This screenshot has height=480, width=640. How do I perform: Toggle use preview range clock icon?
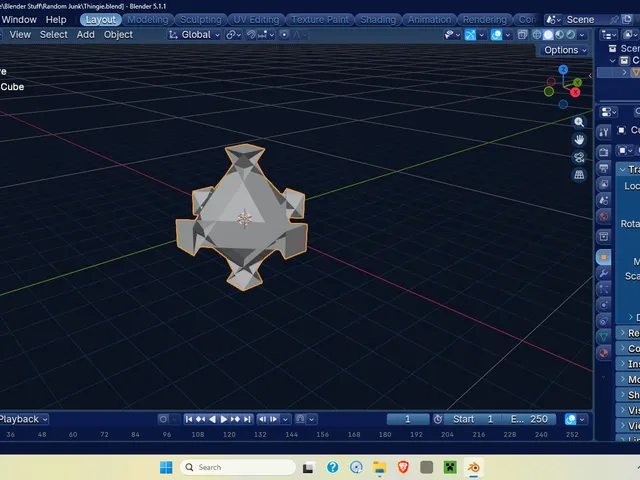438,419
